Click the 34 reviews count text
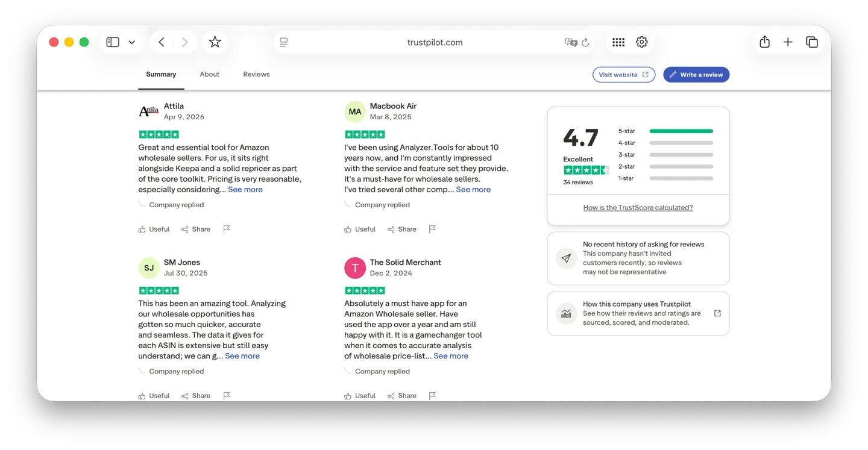Image resolution: width=868 pixels, height=450 pixels. coord(578,183)
